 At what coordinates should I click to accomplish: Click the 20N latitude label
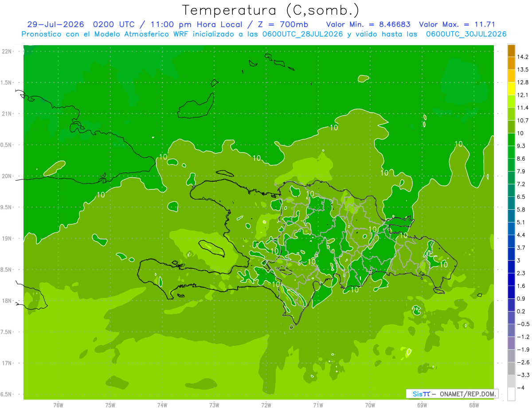pyautogui.click(x=8, y=176)
